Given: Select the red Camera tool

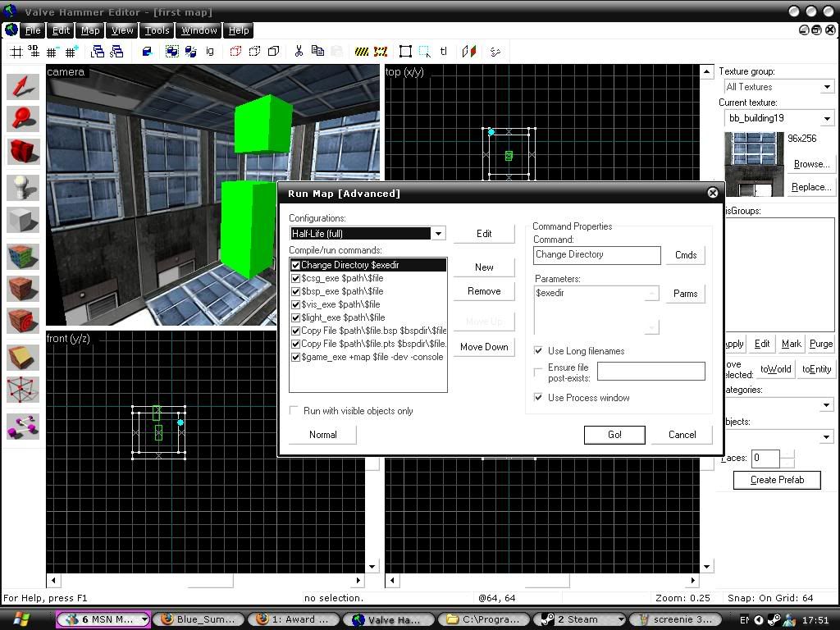Looking at the screenshot, I should (x=23, y=151).
